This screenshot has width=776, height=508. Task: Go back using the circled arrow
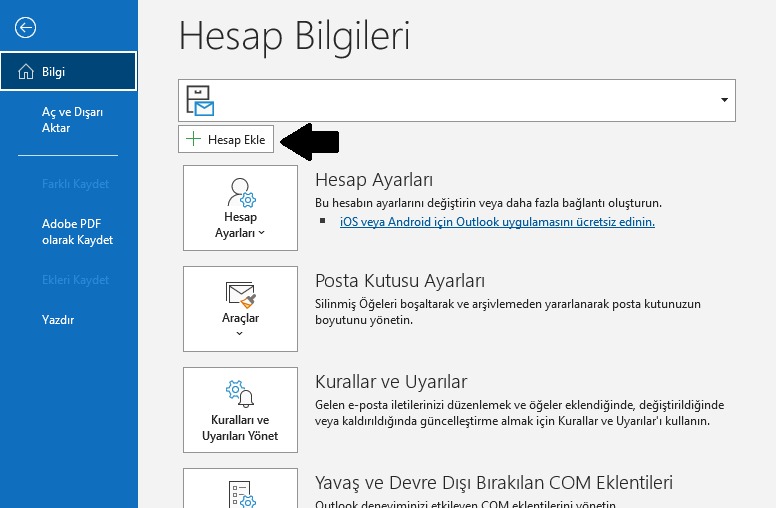pos(25,27)
